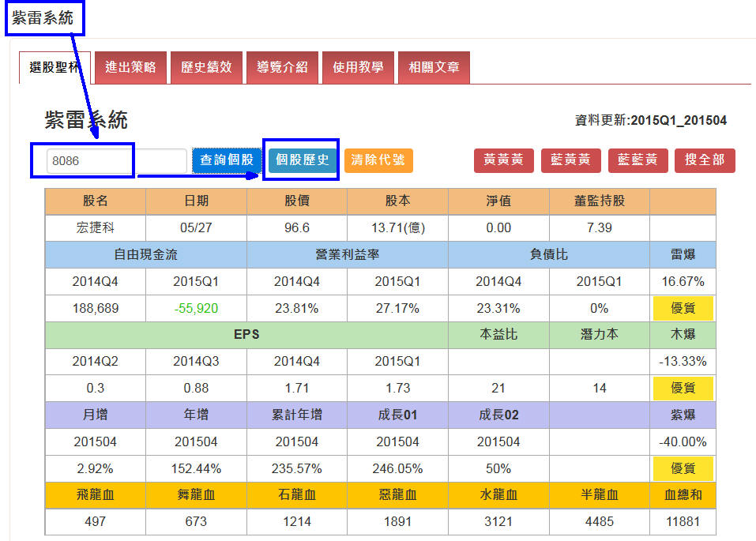
Task: Click the 藍黃黃 filter button
Action: coord(571,160)
